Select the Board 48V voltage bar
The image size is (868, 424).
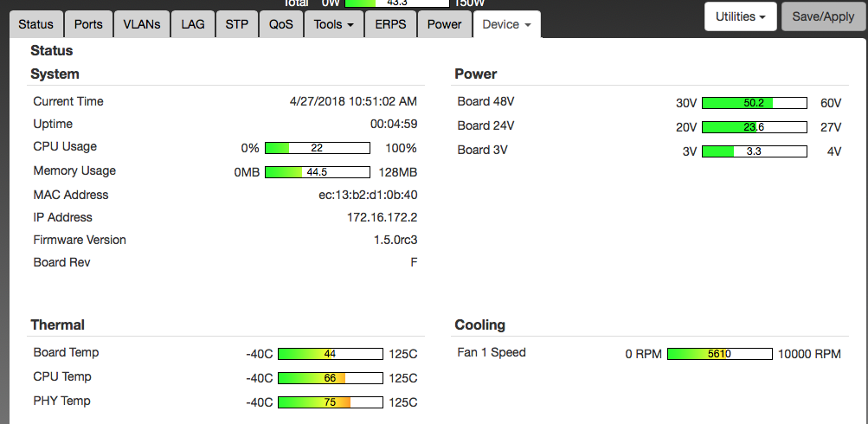click(754, 103)
